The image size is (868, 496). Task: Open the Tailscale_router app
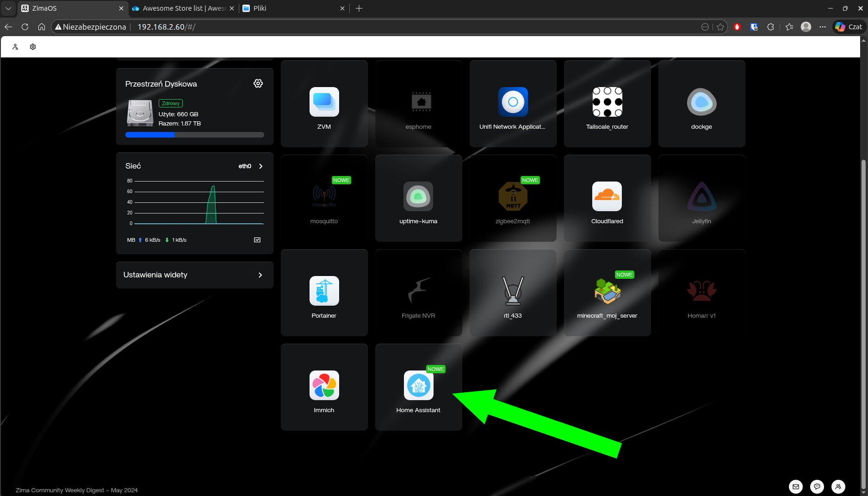tap(607, 102)
